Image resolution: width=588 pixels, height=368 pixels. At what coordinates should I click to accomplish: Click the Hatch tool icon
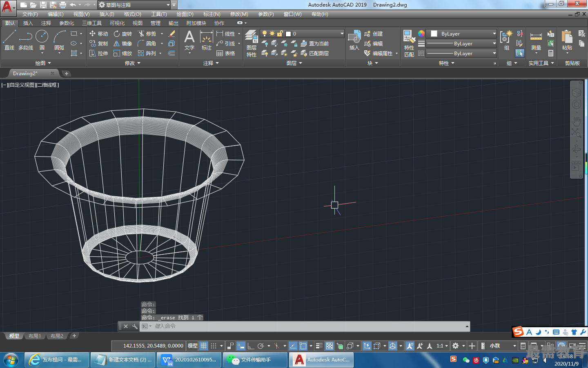coord(74,53)
